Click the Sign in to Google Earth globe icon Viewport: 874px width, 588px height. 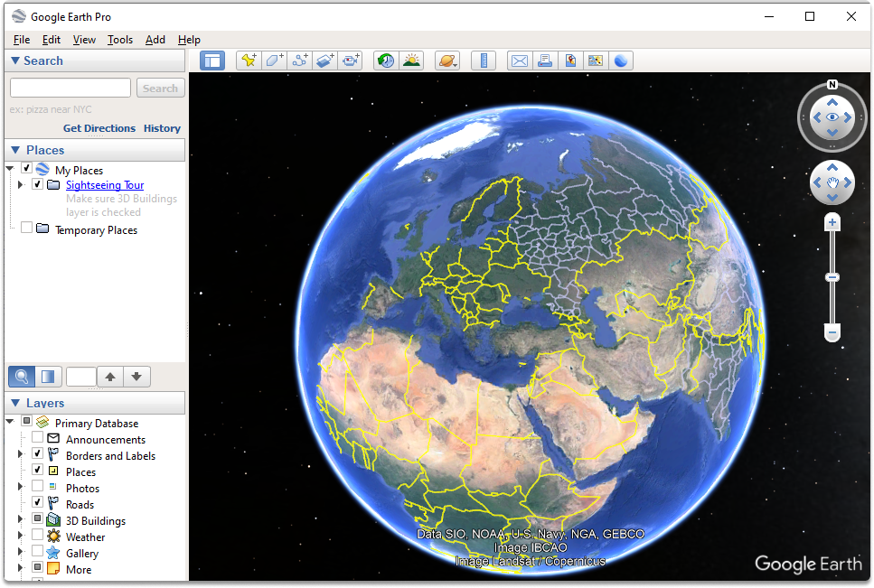pos(620,61)
